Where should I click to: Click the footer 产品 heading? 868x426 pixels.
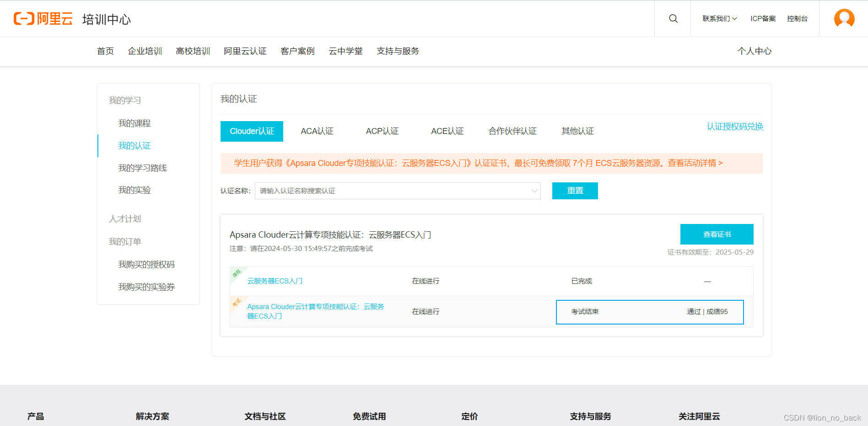pos(36,416)
